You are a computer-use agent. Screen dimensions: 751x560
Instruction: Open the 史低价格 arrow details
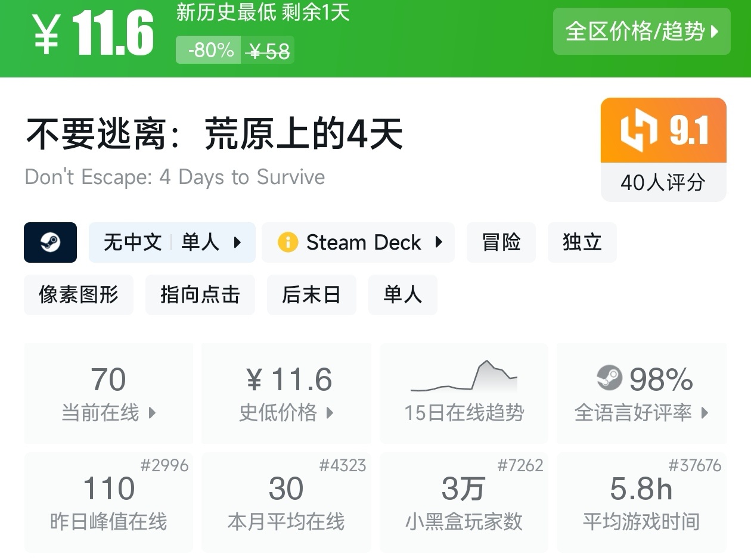click(x=330, y=413)
